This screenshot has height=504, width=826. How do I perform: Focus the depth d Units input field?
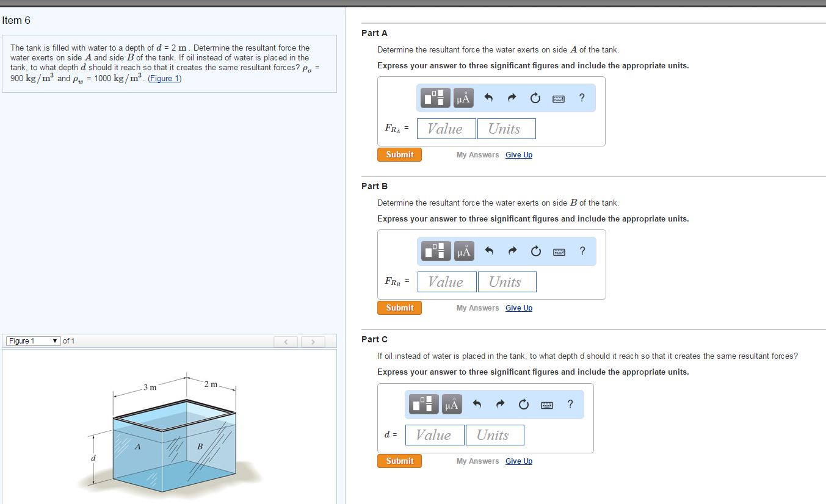pyautogui.click(x=495, y=435)
